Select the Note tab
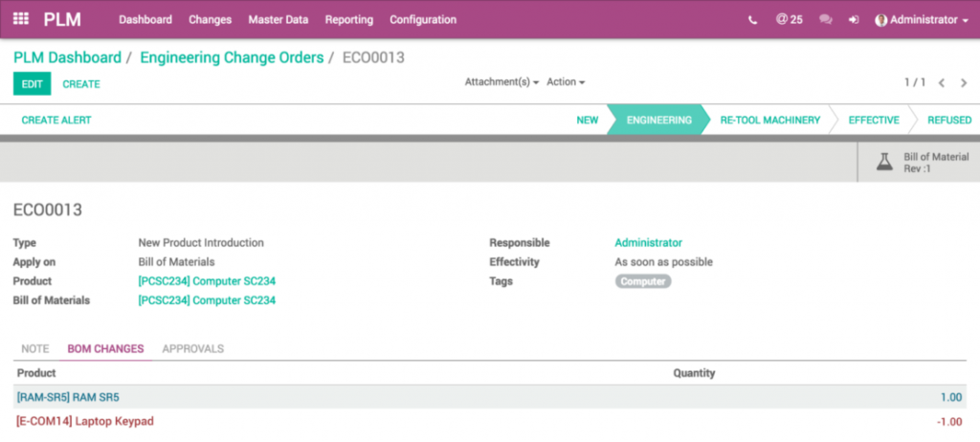Viewport: 980px width, 442px height. (35, 348)
